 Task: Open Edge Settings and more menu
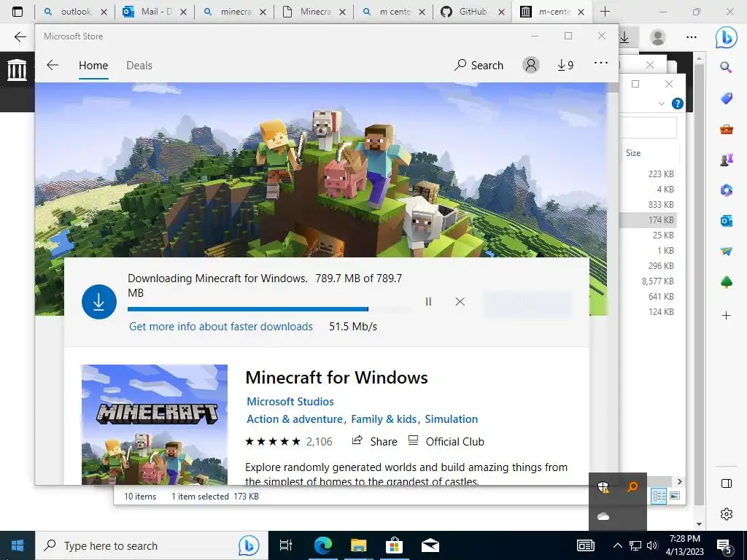[692, 37]
